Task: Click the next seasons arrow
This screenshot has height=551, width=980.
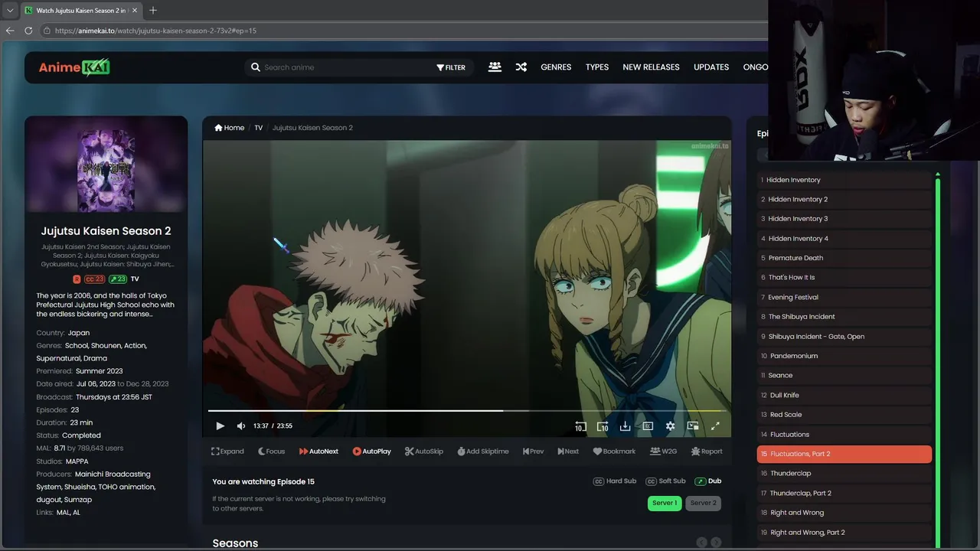Action: (716, 543)
